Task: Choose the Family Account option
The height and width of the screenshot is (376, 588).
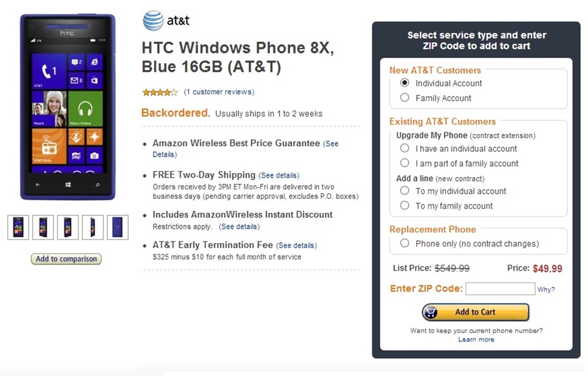Action: [x=405, y=98]
